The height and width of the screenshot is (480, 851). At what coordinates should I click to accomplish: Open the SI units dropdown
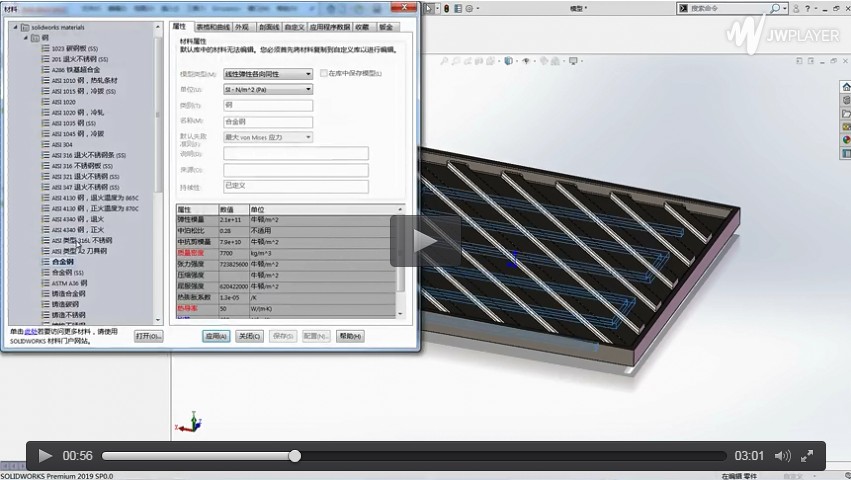point(307,89)
